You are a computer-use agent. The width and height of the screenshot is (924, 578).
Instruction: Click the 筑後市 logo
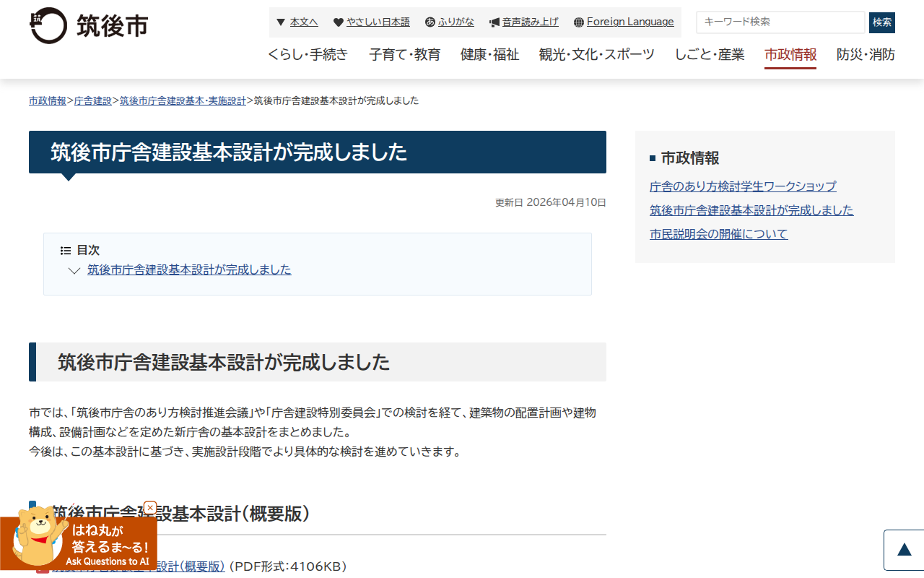[x=89, y=25]
